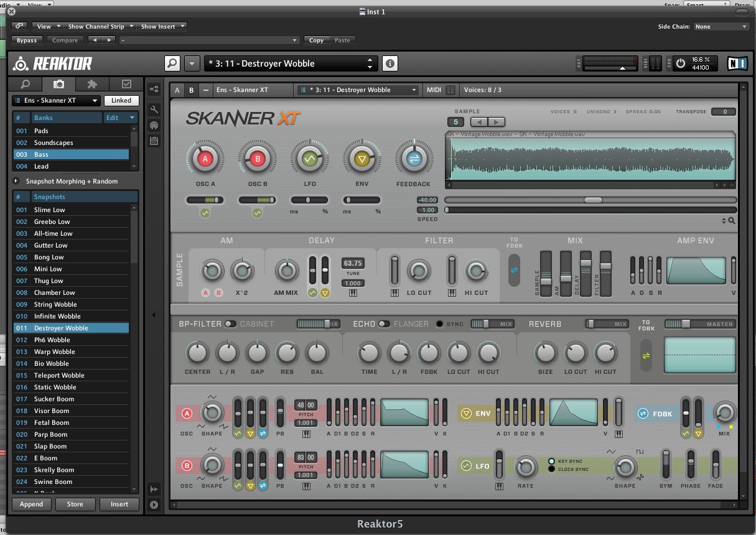The height and width of the screenshot is (535, 756).
Task: Enable echo SYNC option
Action: pos(439,324)
